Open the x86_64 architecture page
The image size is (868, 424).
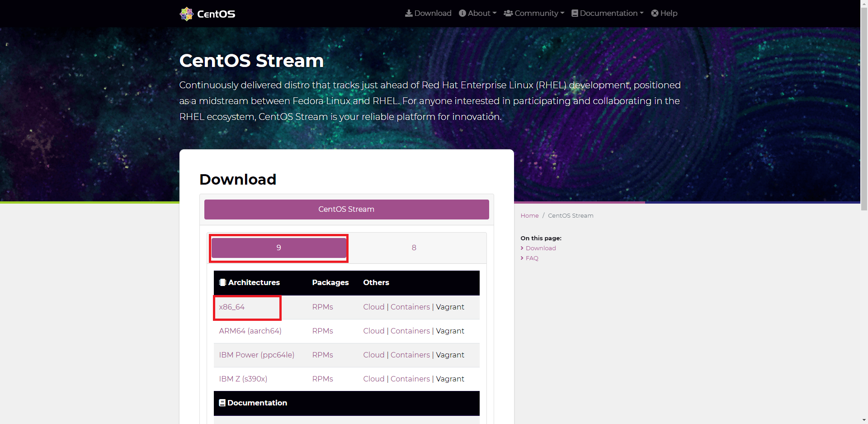[x=232, y=307]
